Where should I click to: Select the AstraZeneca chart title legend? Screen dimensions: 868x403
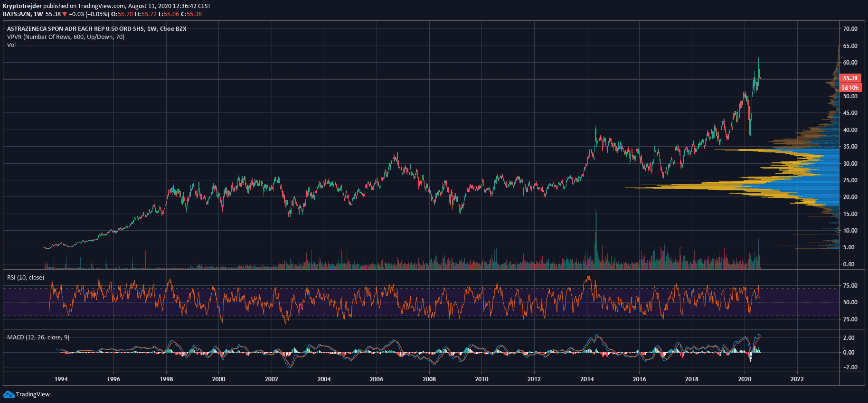[96, 29]
